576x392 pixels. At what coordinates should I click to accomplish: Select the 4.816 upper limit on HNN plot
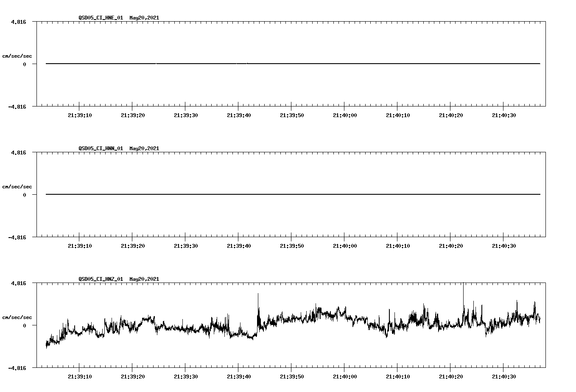(19, 152)
